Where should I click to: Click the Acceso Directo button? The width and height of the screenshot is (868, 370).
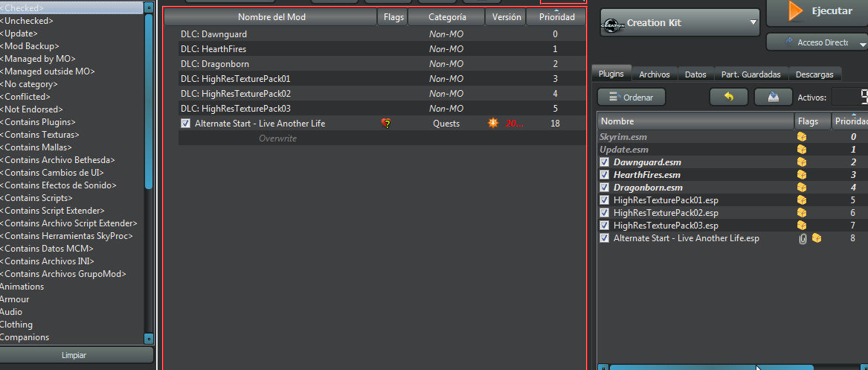[817, 42]
